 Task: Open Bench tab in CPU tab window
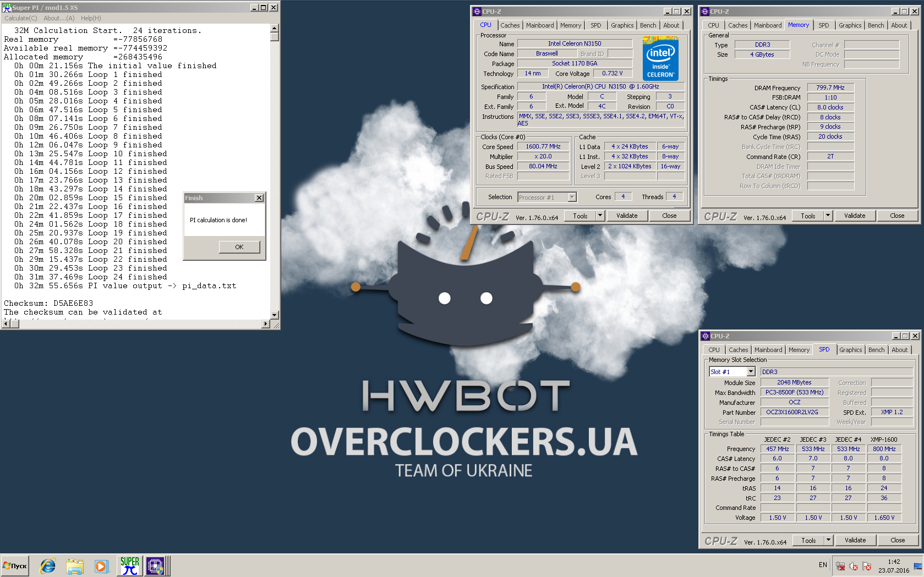[648, 25]
